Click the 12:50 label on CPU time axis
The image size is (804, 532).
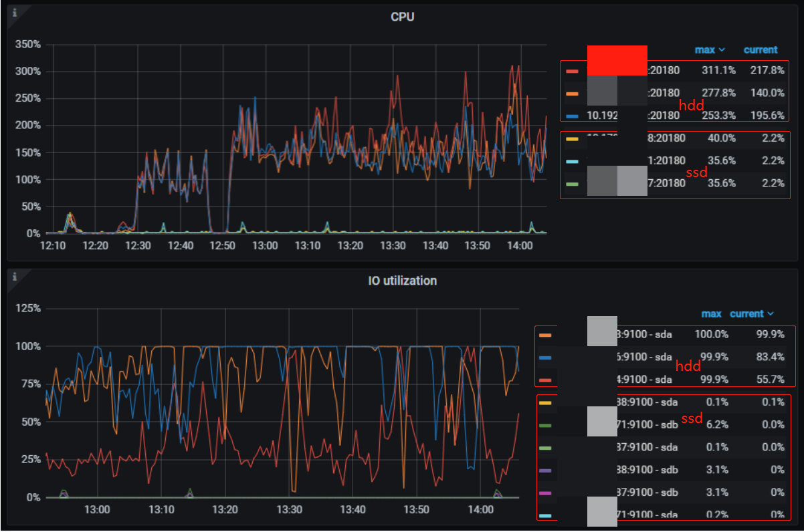(x=223, y=246)
